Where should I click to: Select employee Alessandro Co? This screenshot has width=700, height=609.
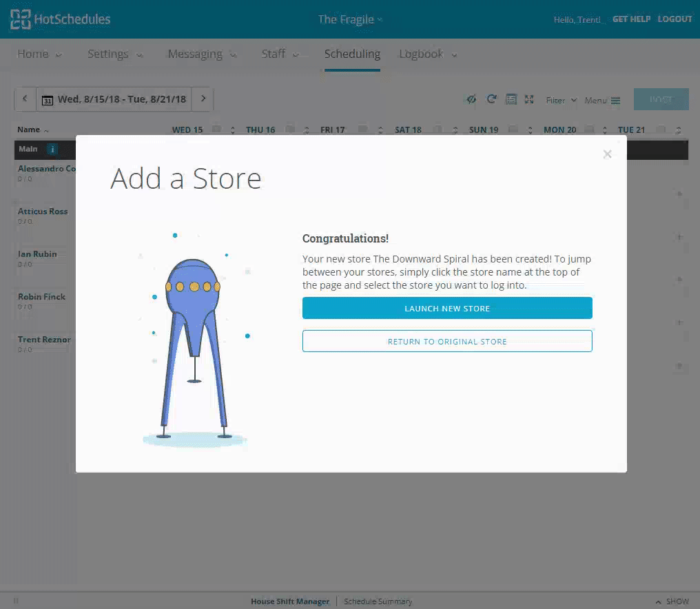coord(47,168)
